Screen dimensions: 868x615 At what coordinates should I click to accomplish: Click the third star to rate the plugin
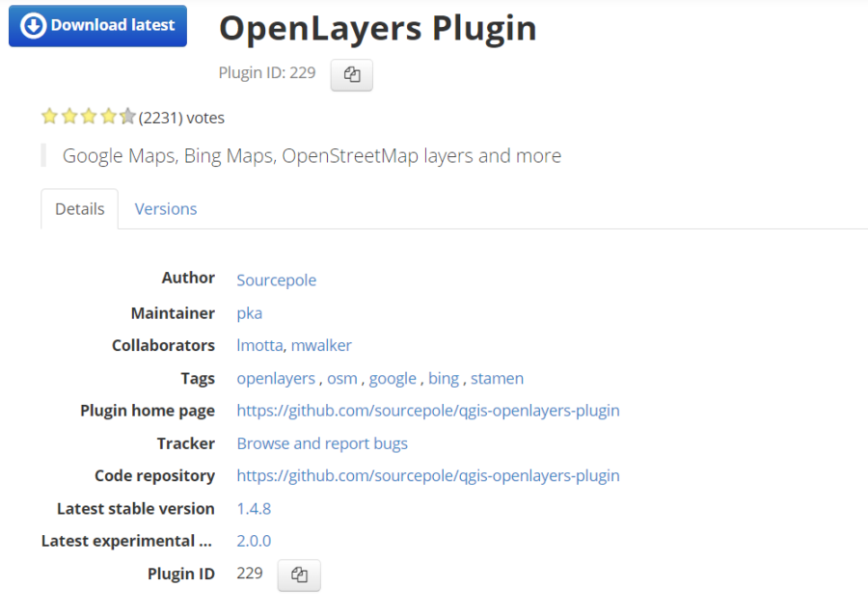89,116
